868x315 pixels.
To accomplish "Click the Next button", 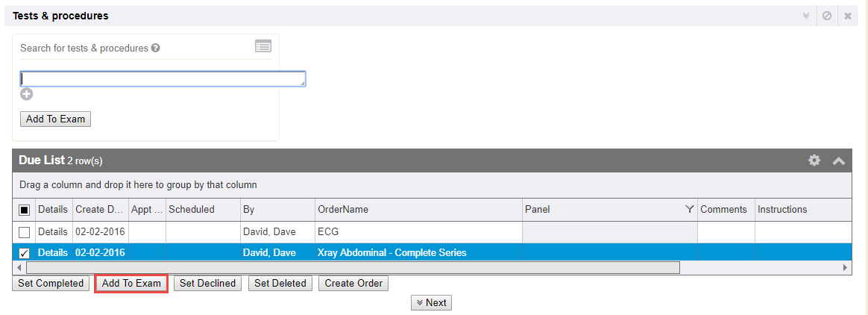I will coord(431,302).
